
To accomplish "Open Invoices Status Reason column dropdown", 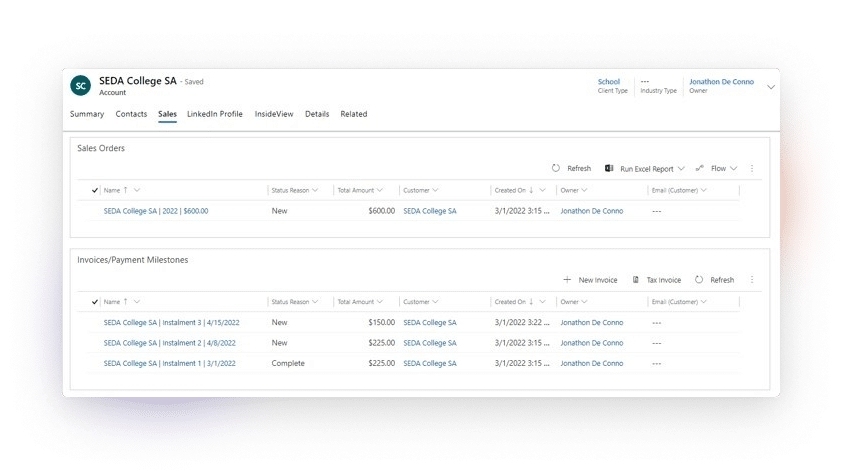I will coord(315,301).
